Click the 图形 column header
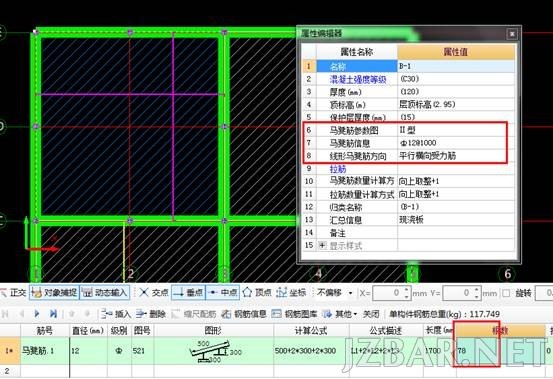 point(213,330)
